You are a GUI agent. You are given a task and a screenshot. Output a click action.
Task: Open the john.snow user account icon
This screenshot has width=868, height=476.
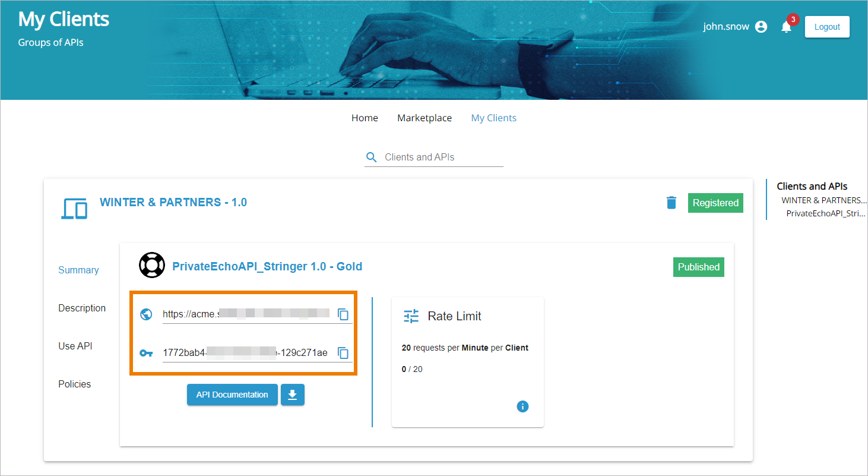tap(761, 27)
